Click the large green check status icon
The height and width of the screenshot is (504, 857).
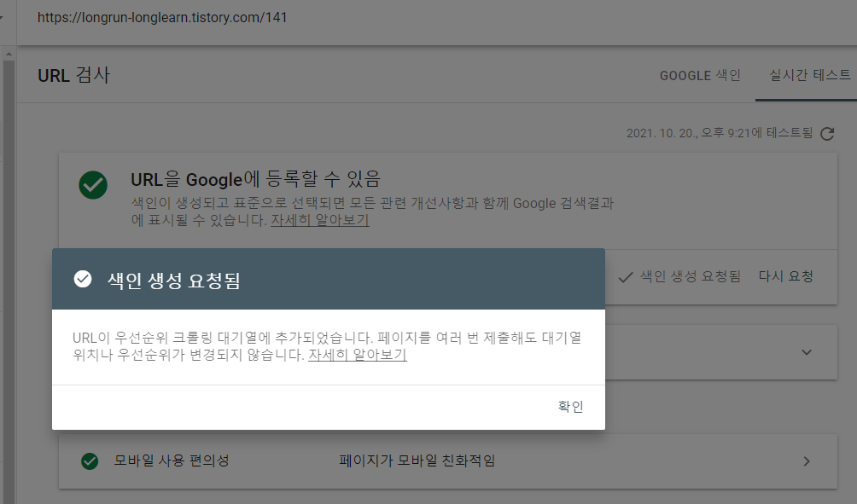[x=93, y=185]
